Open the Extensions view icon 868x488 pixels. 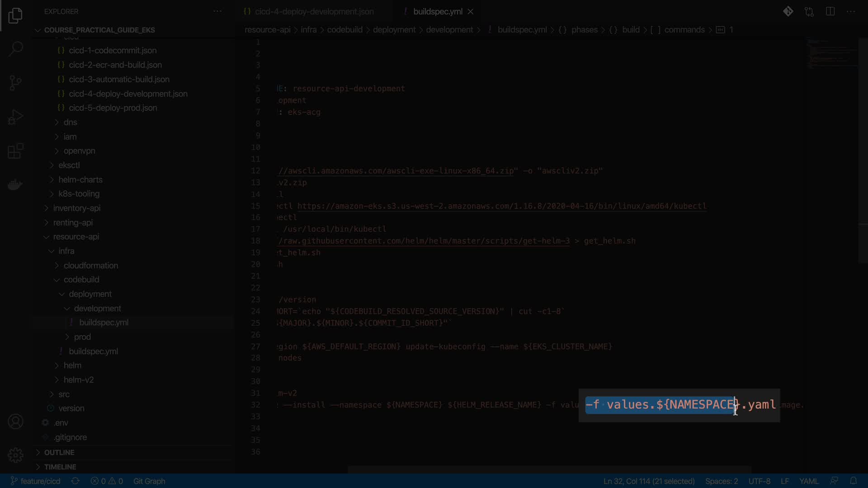point(15,151)
